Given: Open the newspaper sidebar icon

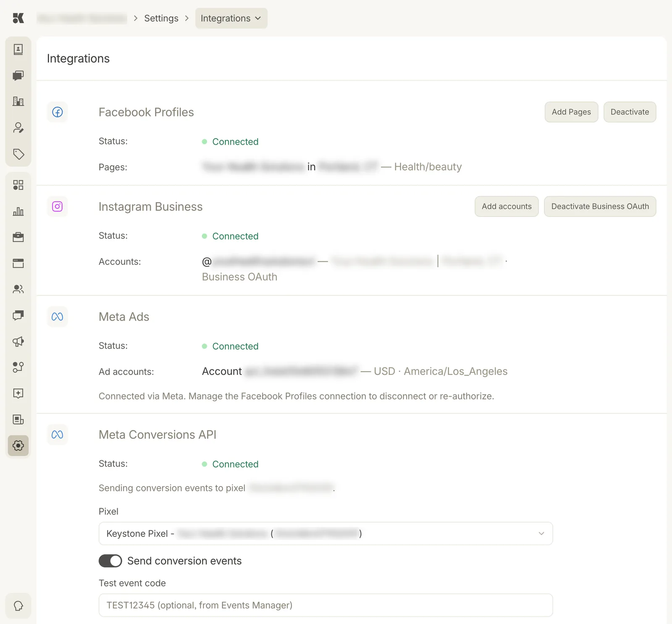Looking at the screenshot, I should click(x=18, y=419).
